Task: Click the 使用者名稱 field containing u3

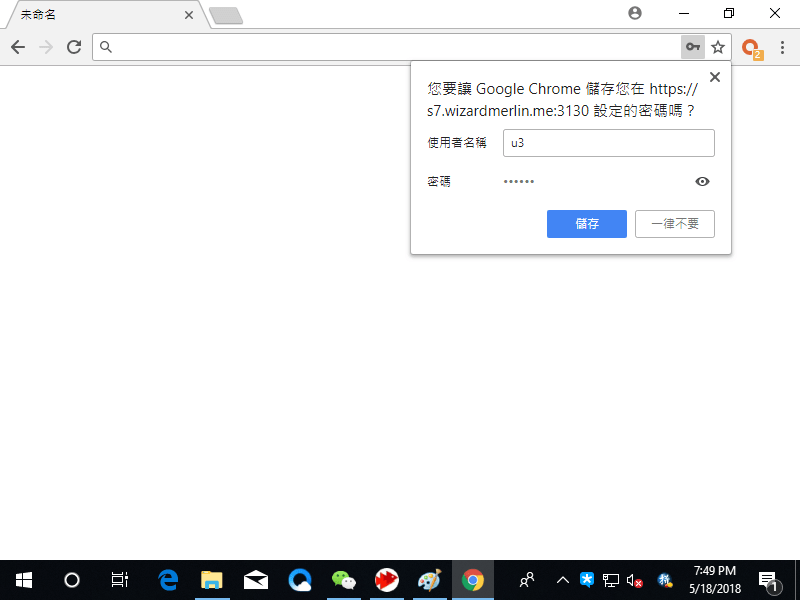Action: pos(609,143)
